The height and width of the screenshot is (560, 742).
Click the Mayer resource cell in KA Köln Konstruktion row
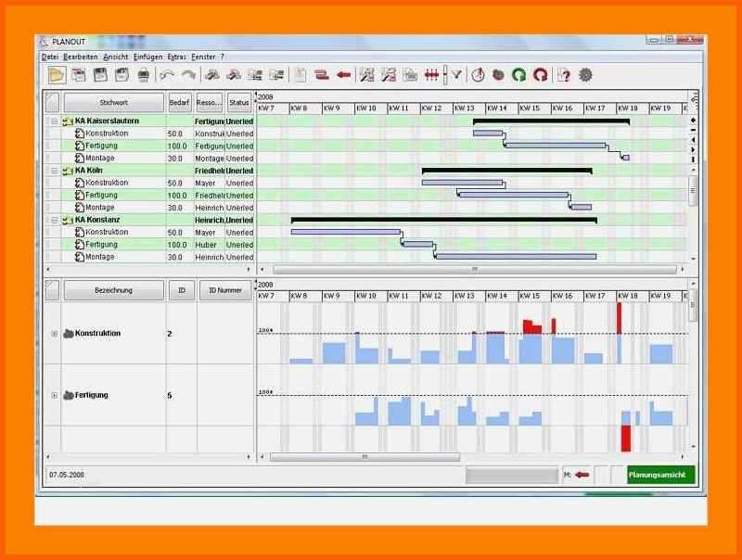click(205, 183)
